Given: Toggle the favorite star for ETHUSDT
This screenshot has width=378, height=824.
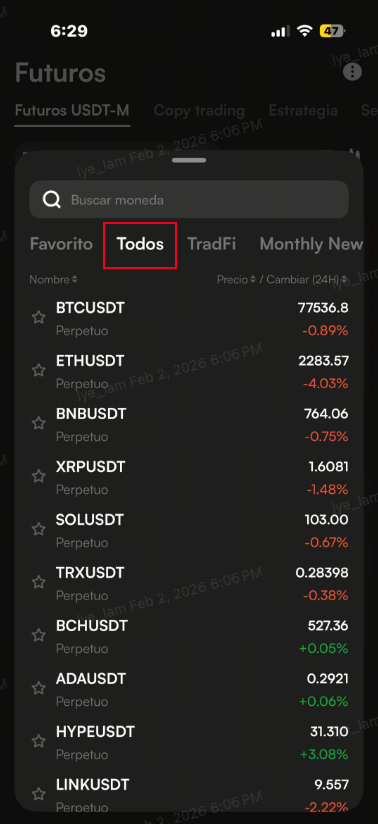Looking at the screenshot, I should point(38,370).
